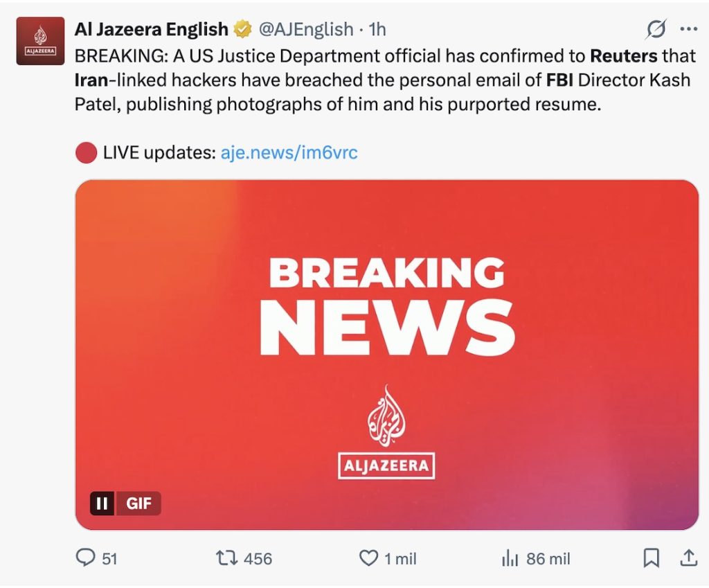This screenshot has height=588, width=709.
Task: Click the share upload arrow icon
Action: pyautogui.click(x=688, y=558)
